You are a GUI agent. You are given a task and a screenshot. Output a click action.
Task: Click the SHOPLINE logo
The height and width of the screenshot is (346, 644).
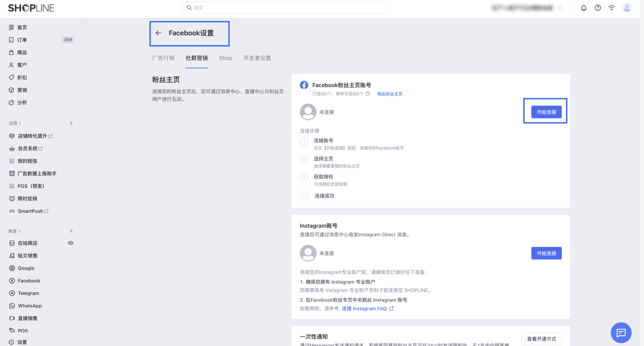(31, 8)
